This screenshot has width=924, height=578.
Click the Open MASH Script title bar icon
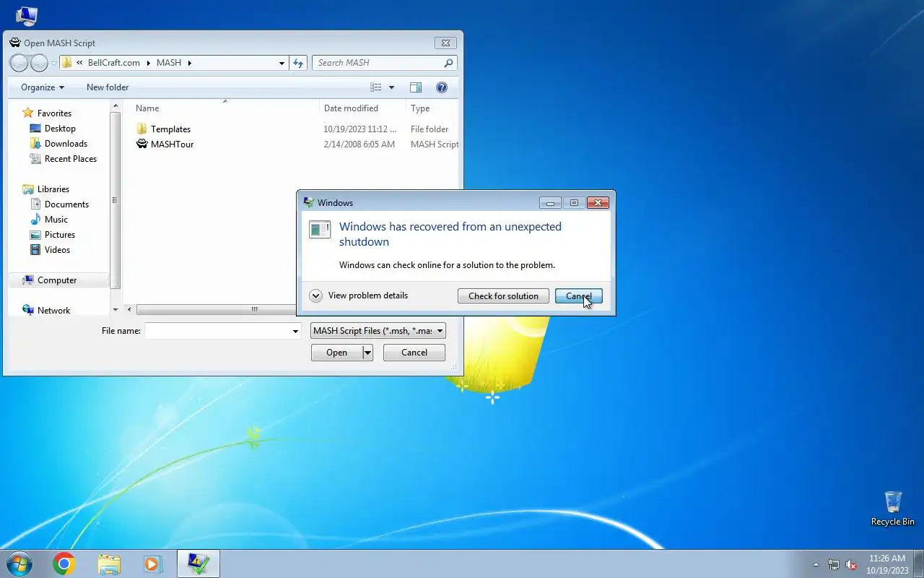tap(14, 43)
